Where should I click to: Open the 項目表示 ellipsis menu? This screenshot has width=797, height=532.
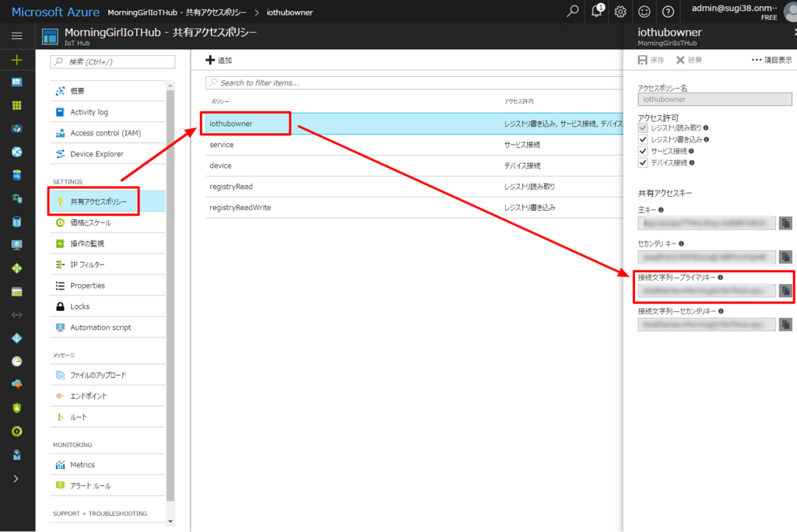point(771,60)
